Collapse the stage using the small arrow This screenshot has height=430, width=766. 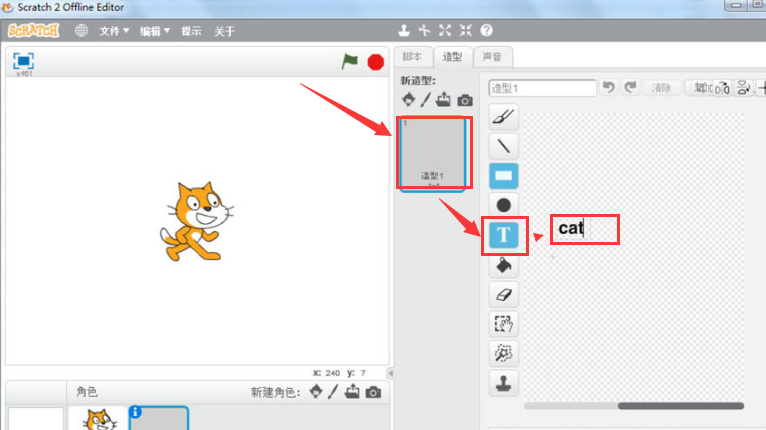[x=390, y=373]
